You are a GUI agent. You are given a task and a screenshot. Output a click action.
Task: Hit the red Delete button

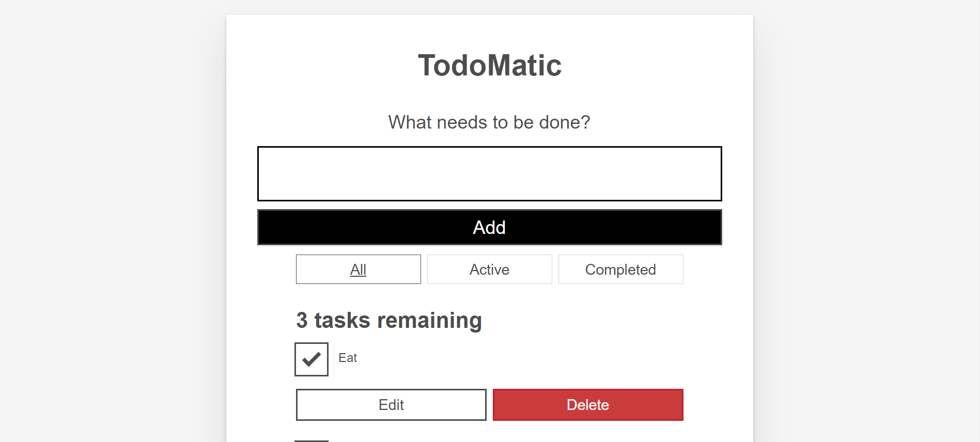tap(588, 405)
